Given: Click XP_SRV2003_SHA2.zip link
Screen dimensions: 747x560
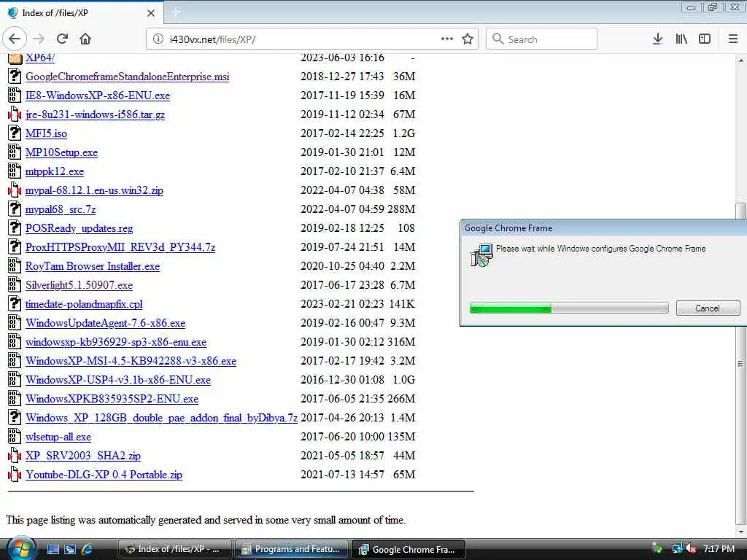Looking at the screenshot, I should (83, 456).
